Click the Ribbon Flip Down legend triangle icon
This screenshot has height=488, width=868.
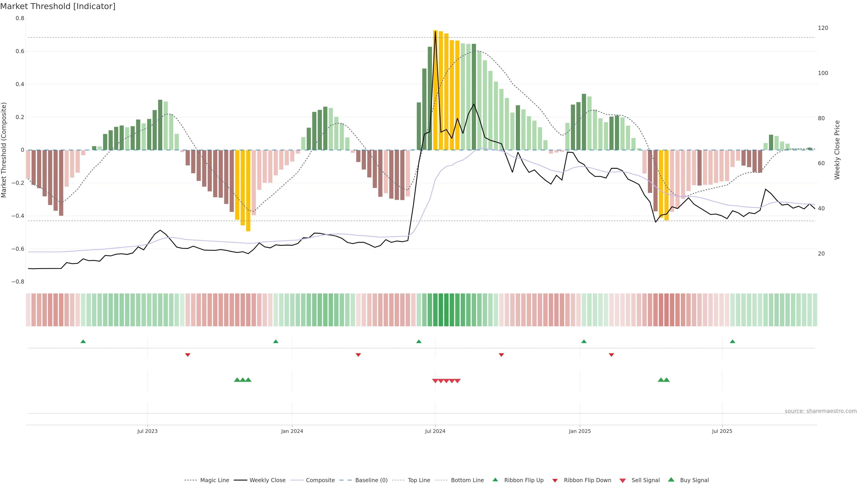point(555,481)
